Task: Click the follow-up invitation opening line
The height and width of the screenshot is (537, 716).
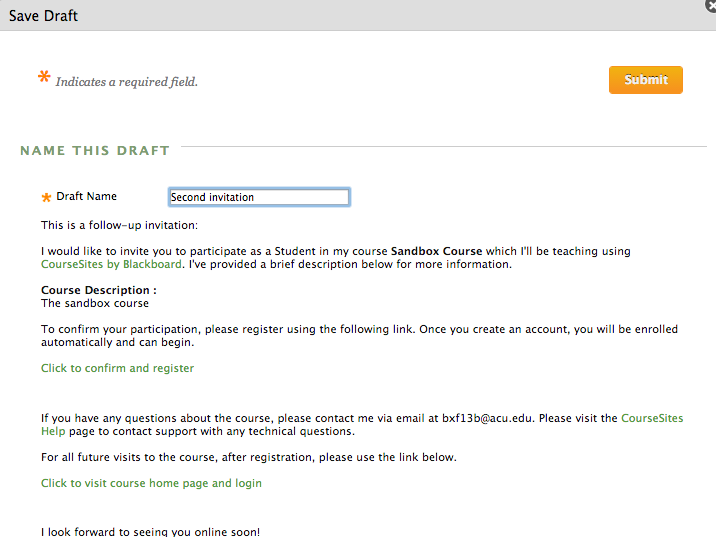Action: click(x=119, y=225)
